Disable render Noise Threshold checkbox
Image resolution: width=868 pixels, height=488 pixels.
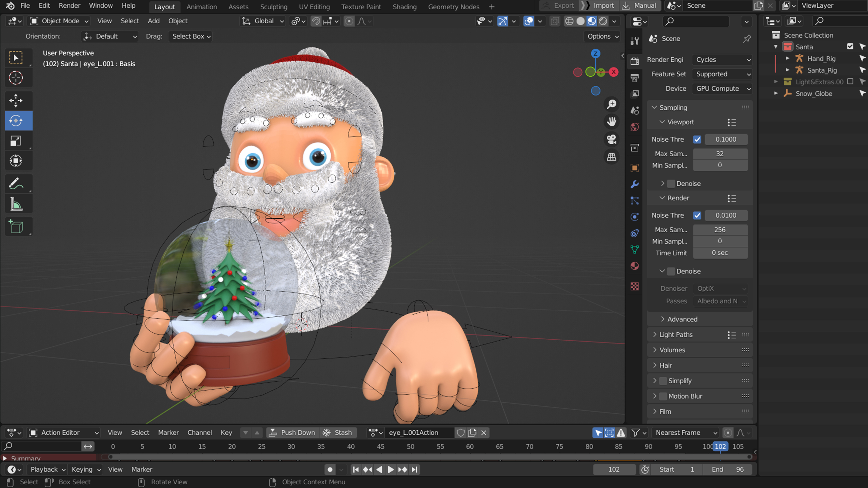click(697, 216)
